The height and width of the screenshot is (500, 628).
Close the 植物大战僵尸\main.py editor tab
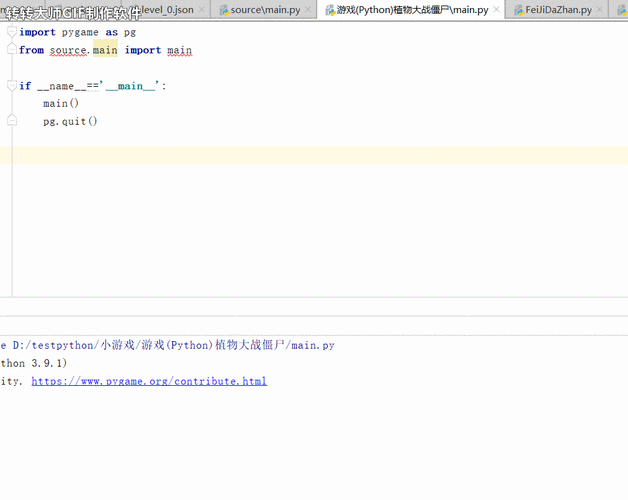pos(498,10)
